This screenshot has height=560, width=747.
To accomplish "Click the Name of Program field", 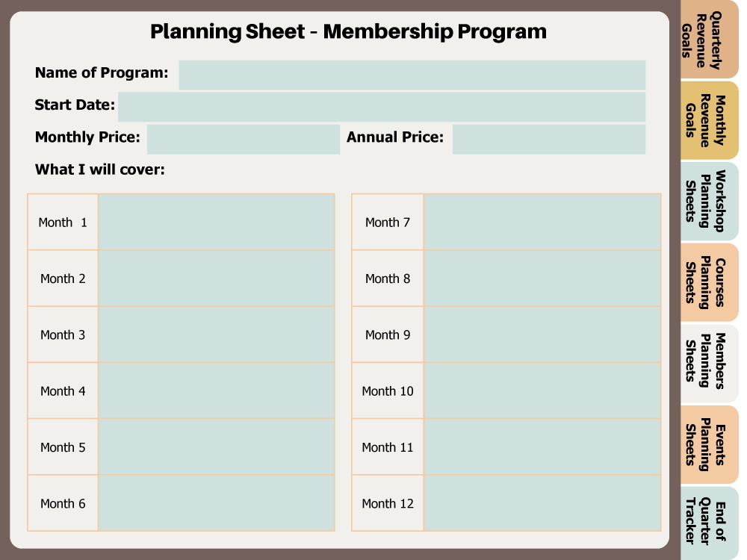I will coord(412,75).
